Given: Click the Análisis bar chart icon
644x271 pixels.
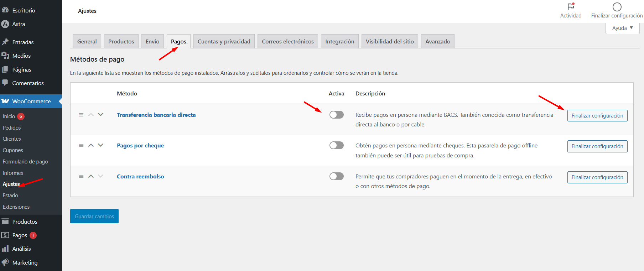Looking at the screenshot, I should [x=5, y=249].
